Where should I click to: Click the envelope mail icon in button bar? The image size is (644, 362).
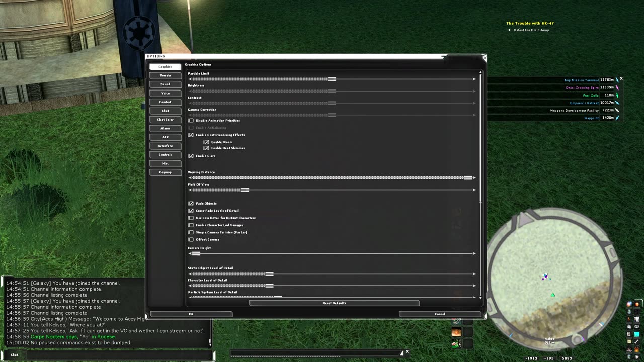pos(629,341)
